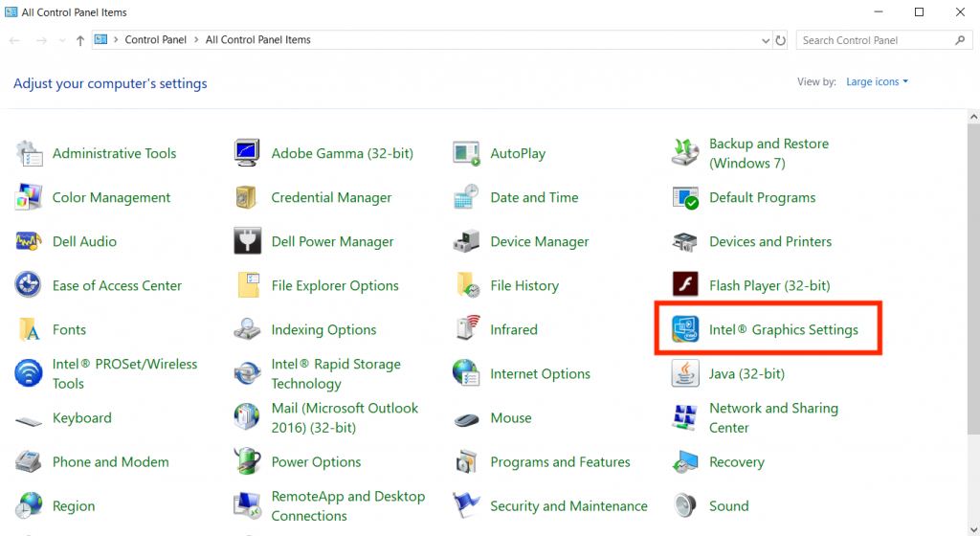Expand chevron before Control Panel breadcrumb
This screenshot has height=536, width=980.
[116, 40]
